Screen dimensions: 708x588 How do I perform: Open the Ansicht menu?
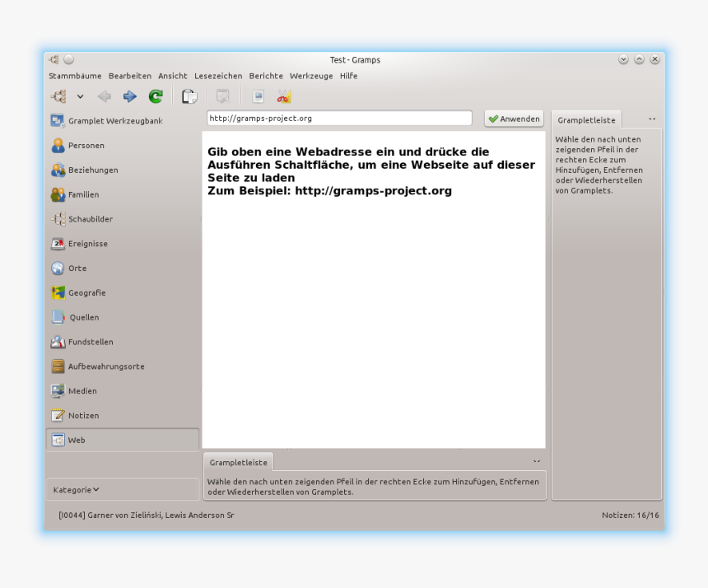pyautogui.click(x=173, y=76)
